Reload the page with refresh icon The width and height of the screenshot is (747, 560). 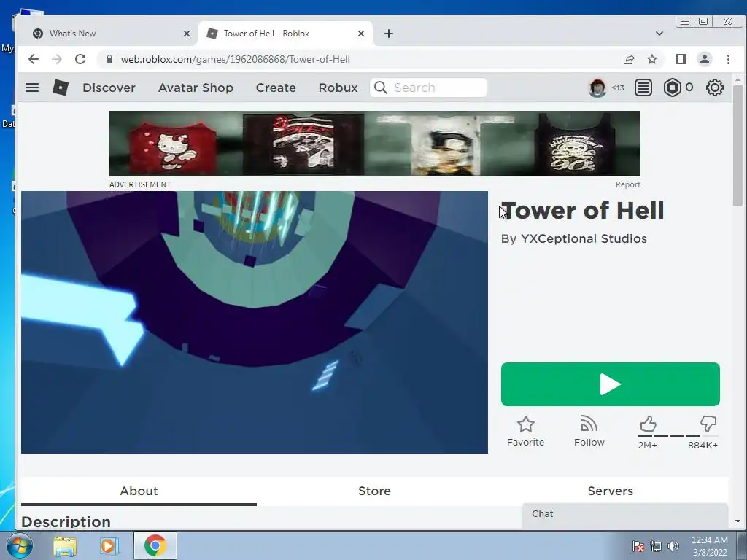80,59
